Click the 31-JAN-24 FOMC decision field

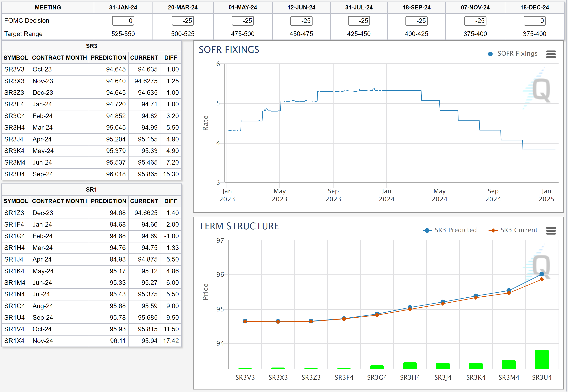pos(123,21)
